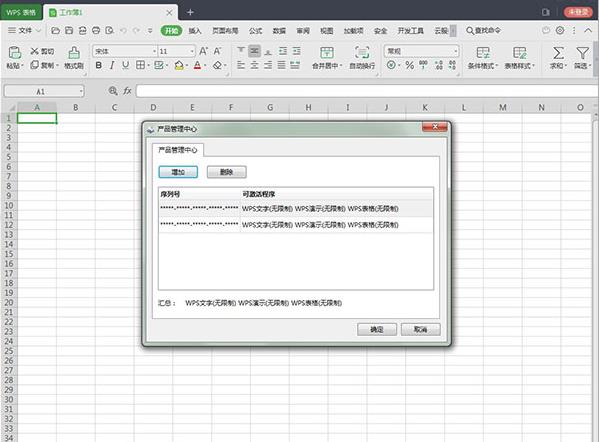Decrease font size with the smaller A
Viewport: 599px width, 442px height.
point(217,51)
